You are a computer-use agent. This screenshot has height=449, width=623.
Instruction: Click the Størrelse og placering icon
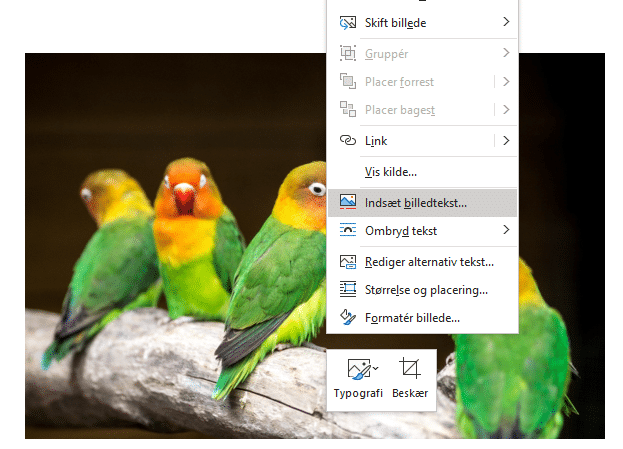coord(348,290)
